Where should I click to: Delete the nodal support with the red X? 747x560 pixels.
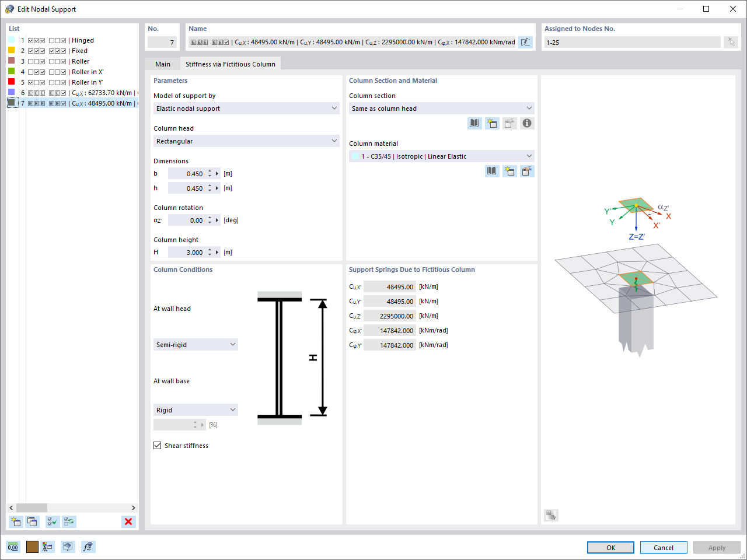[x=128, y=521]
